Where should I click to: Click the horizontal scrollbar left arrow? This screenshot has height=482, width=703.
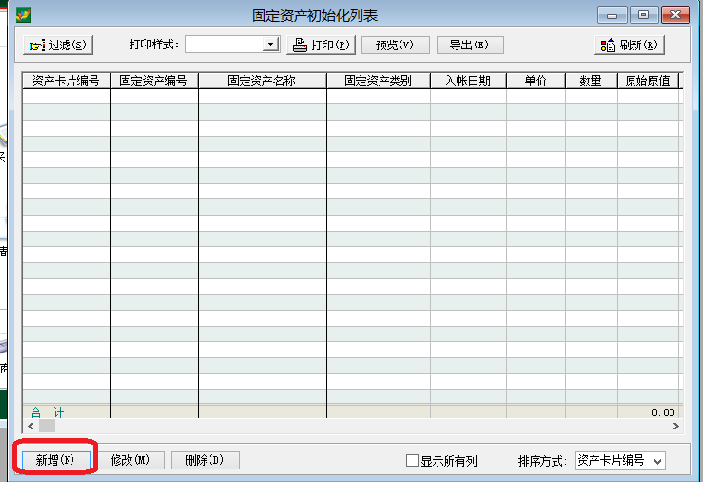[x=30, y=425]
